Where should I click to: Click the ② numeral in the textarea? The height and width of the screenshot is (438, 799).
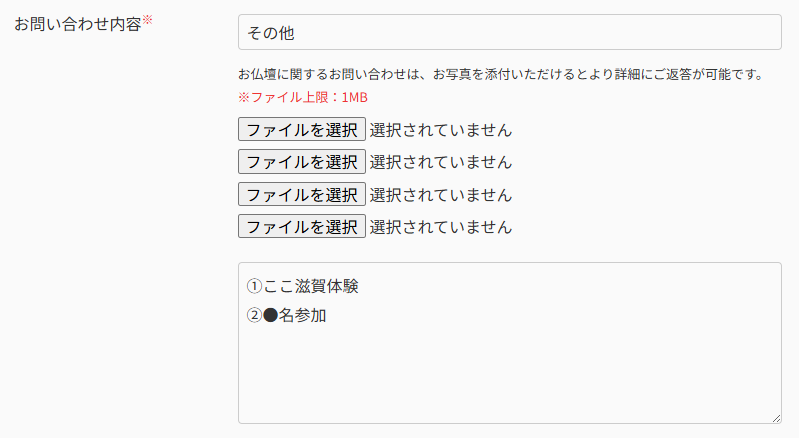(254, 317)
